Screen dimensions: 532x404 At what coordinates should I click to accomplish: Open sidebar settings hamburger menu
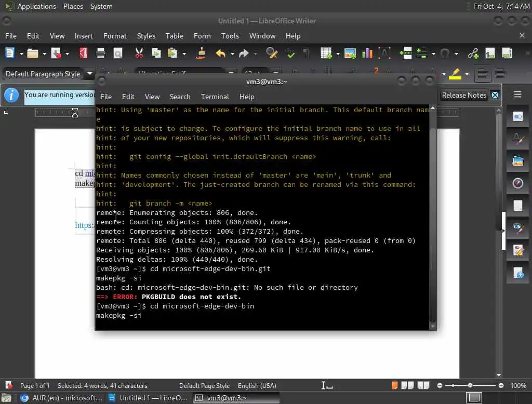517,95
